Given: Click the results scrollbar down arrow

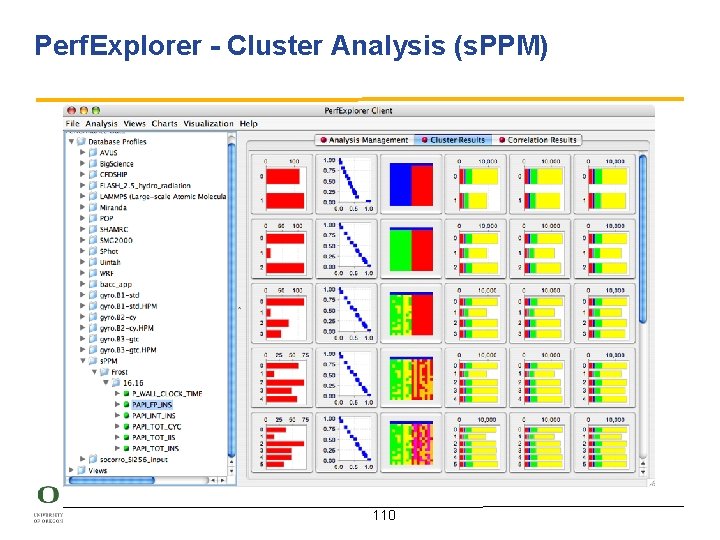Looking at the screenshot, I should 643,472.
